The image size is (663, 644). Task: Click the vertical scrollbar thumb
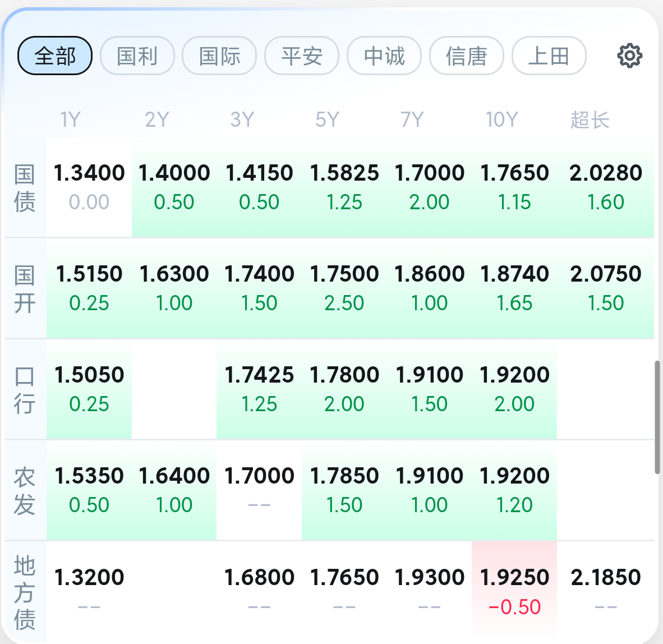click(x=657, y=418)
